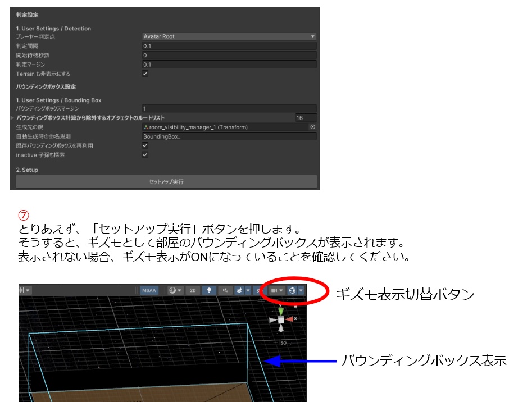The height and width of the screenshot is (402, 532).
Task: Disable the inactive 子孫も探索 checkbox
Action: [x=145, y=155]
